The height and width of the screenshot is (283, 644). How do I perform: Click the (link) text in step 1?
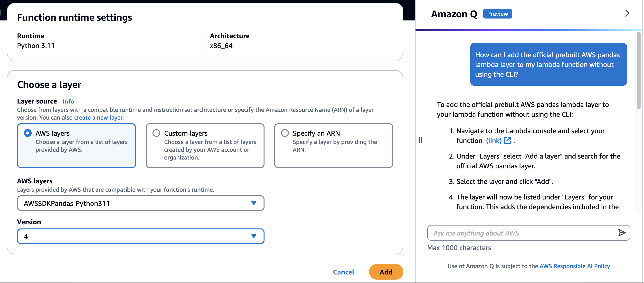click(x=493, y=141)
